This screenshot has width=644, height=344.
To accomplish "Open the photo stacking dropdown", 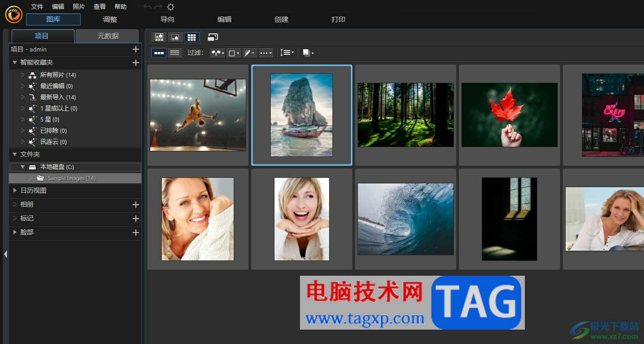I will point(308,53).
